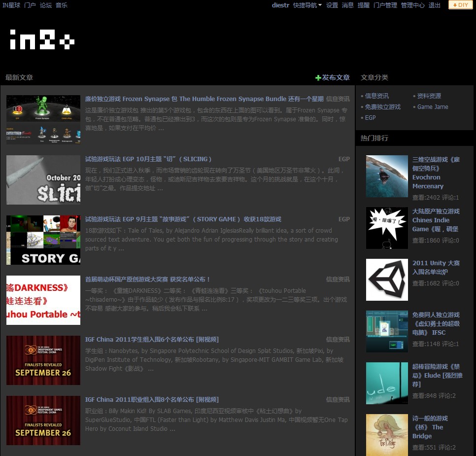The image size is (476, 456).
Task: Click 信息资讯 tag on 学生组 article
Action: [338, 340]
